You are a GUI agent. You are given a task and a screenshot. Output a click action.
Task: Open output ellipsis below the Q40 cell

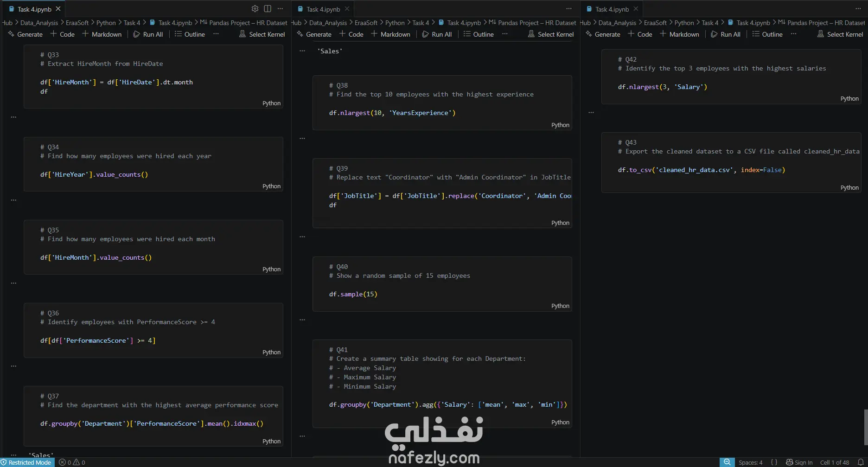click(302, 320)
